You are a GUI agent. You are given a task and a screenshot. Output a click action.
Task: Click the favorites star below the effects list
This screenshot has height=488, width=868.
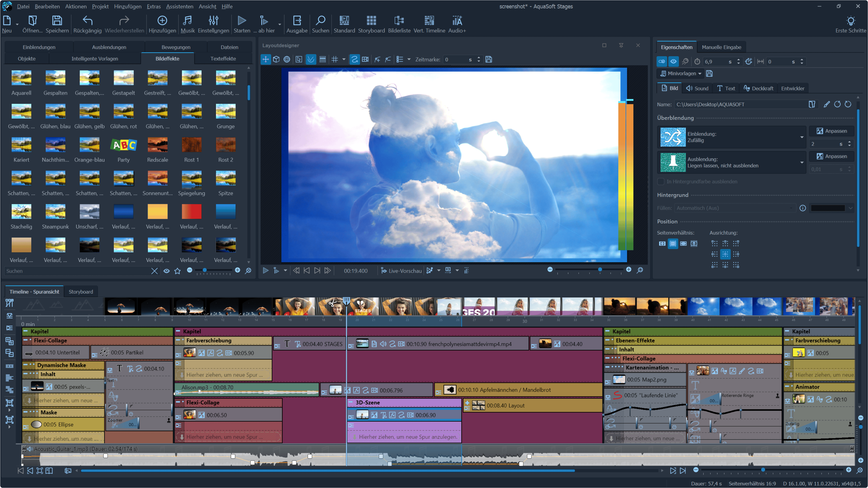pos(178,271)
